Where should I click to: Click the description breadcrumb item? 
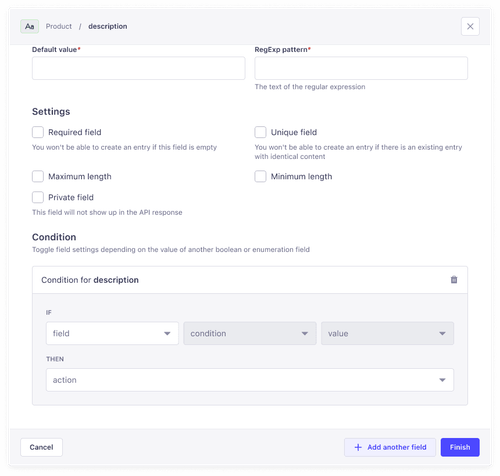pos(108,26)
